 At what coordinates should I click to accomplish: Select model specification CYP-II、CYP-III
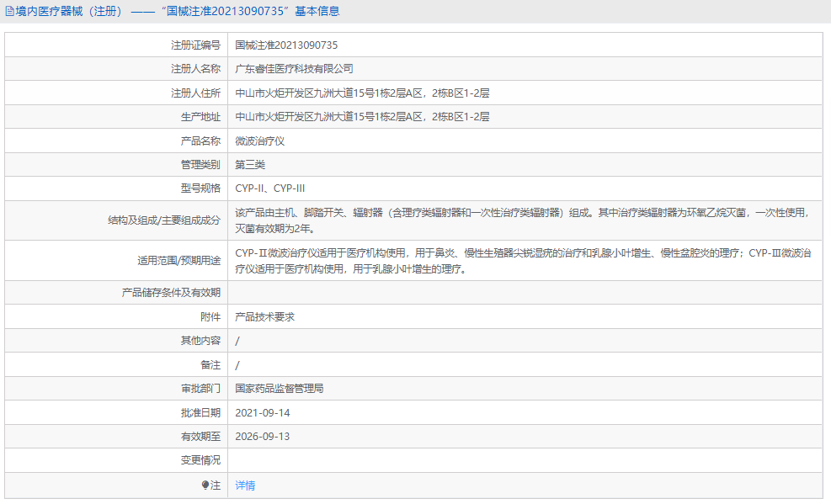(x=269, y=188)
